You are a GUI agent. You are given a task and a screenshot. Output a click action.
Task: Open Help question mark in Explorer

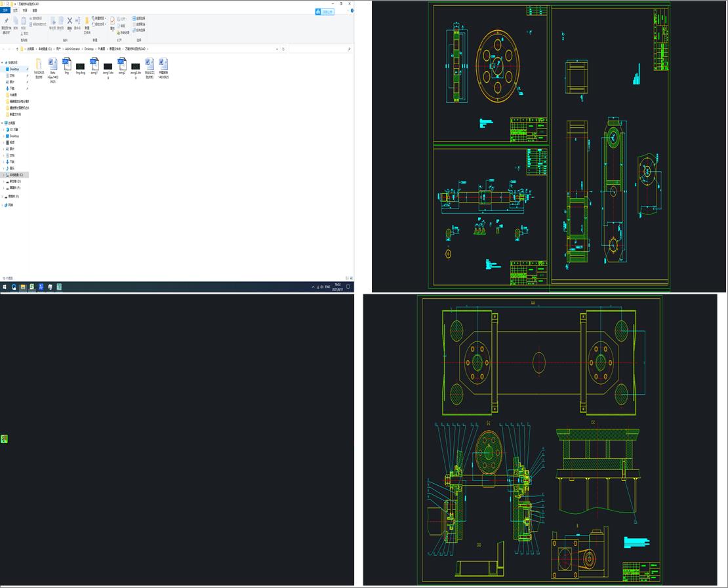[x=352, y=10]
